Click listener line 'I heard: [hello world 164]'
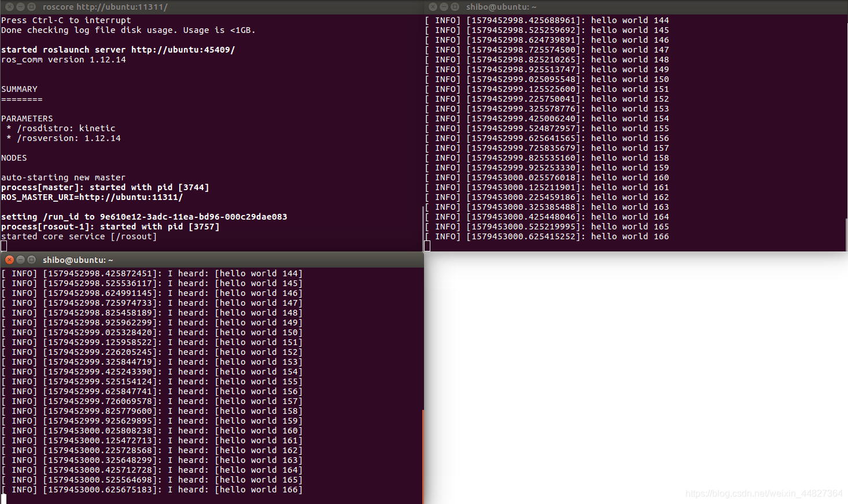Image resolution: width=848 pixels, height=504 pixels. (x=152, y=470)
